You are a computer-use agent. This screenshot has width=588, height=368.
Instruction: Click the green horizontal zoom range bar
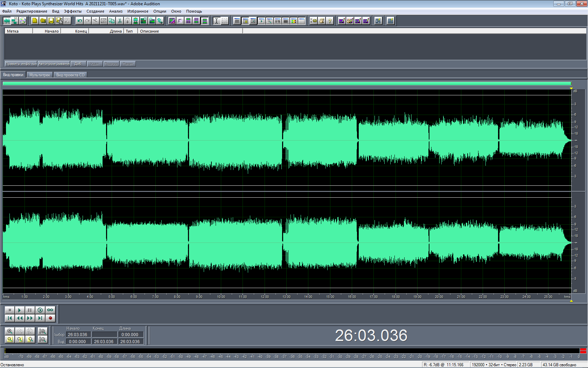[x=287, y=83]
